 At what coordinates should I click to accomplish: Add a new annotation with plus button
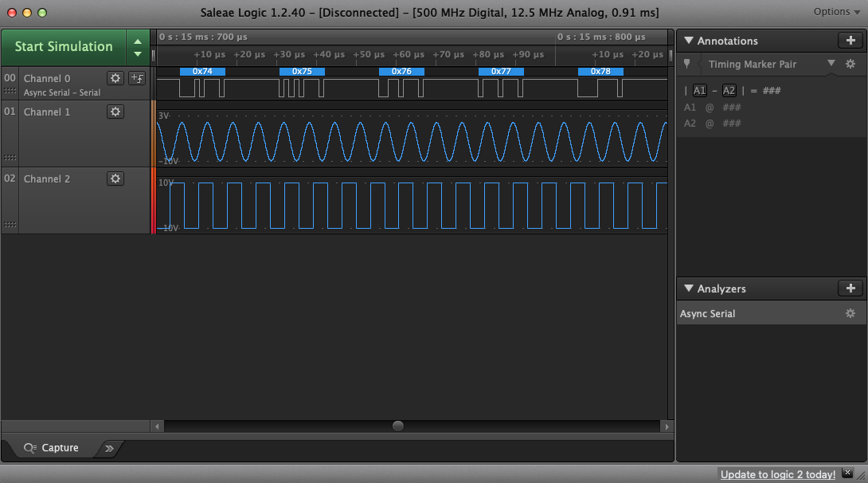[850, 41]
